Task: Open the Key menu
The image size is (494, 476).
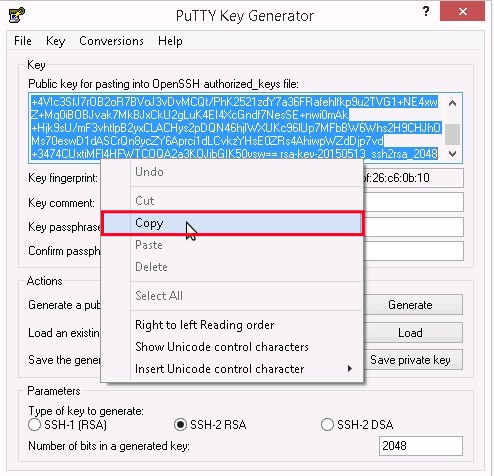Action: pyautogui.click(x=55, y=41)
